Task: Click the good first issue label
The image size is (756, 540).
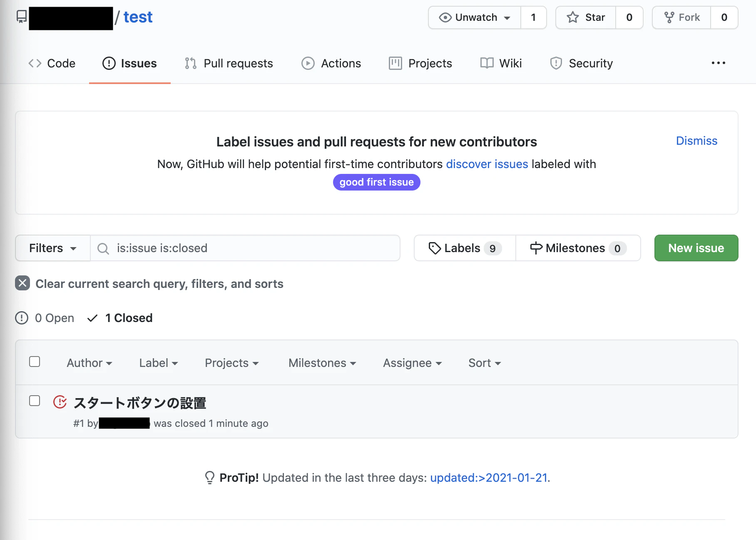Action: (377, 182)
